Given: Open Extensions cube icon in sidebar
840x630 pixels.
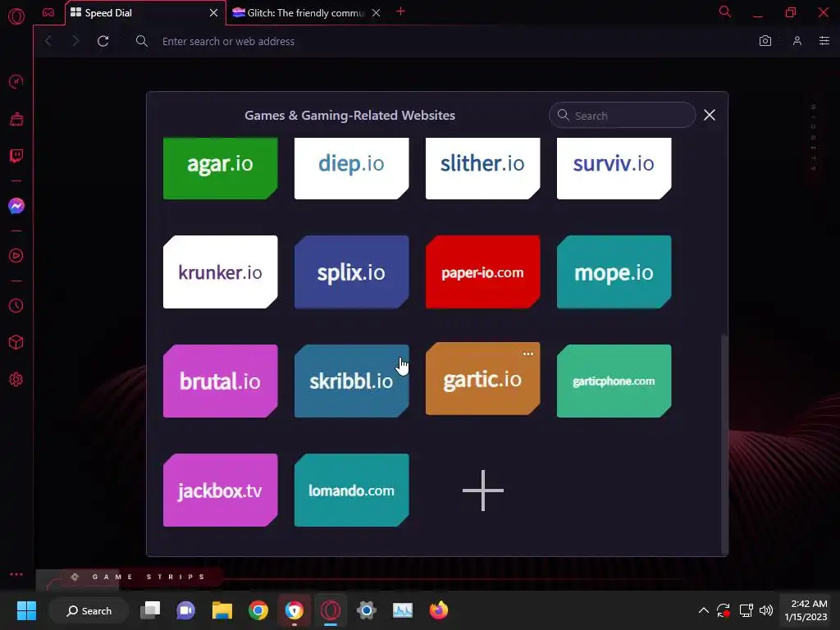Looking at the screenshot, I should coord(16,342).
